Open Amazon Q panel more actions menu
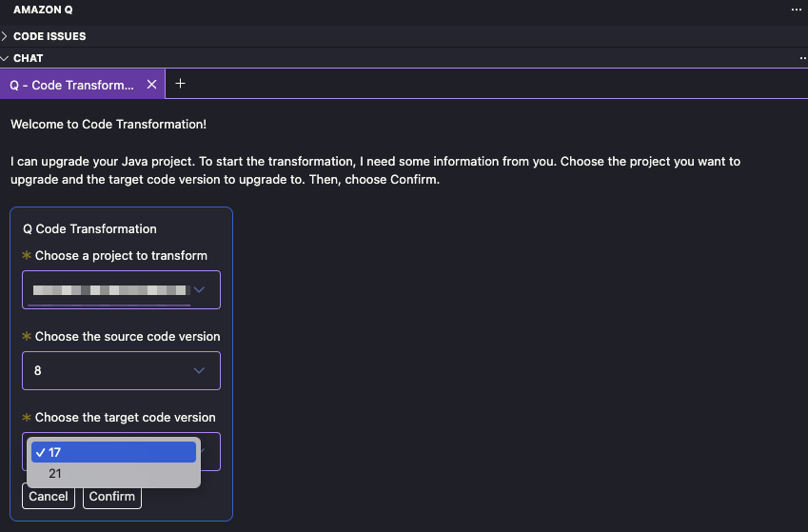This screenshot has height=532, width=808. pyautogui.click(x=797, y=10)
